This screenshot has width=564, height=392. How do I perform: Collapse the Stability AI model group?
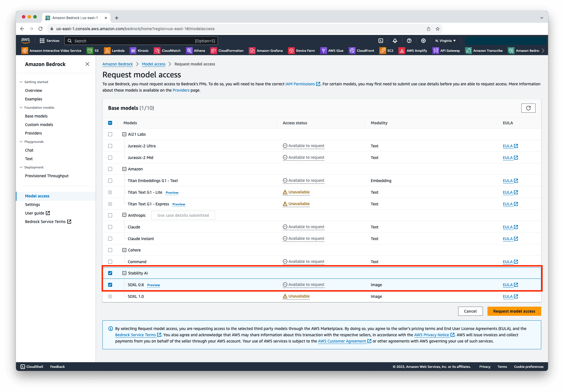(124, 273)
